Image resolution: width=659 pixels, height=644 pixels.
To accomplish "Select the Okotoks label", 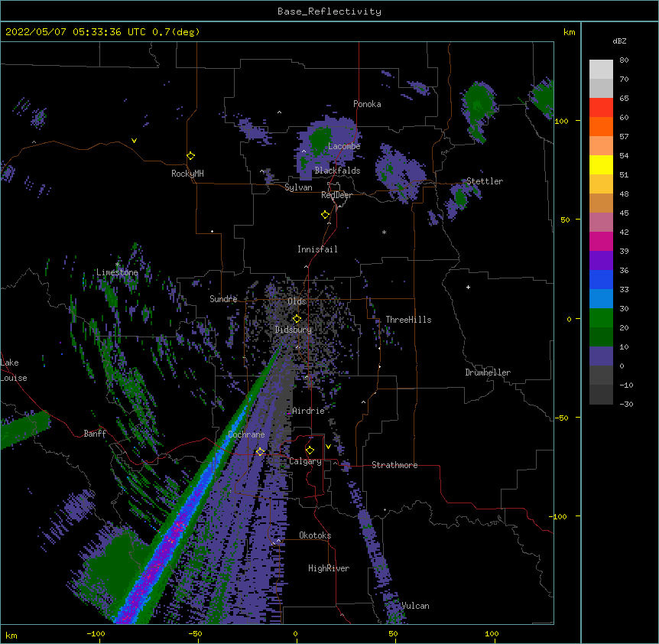I will [x=315, y=535].
